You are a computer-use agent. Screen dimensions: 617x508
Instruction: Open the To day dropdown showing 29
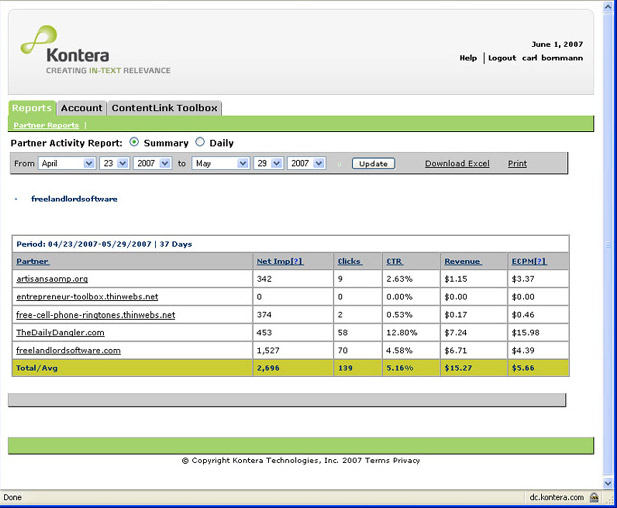click(x=268, y=163)
